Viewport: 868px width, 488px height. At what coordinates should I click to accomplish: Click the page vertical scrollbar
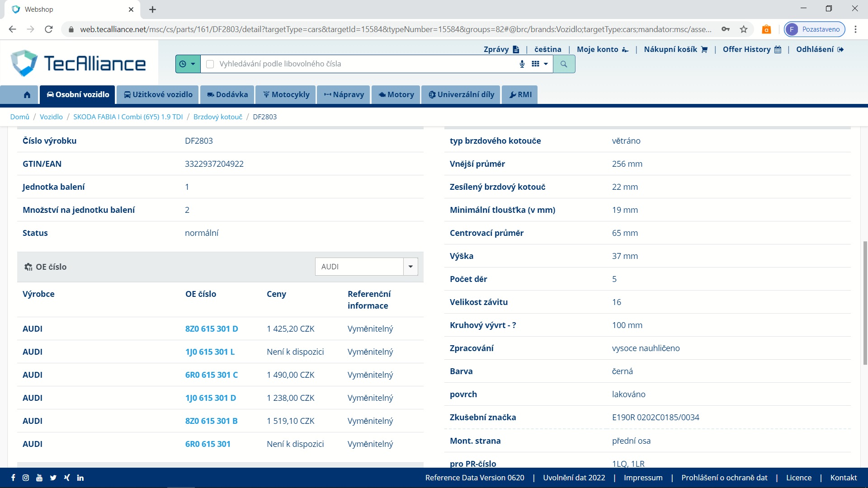[865, 303]
